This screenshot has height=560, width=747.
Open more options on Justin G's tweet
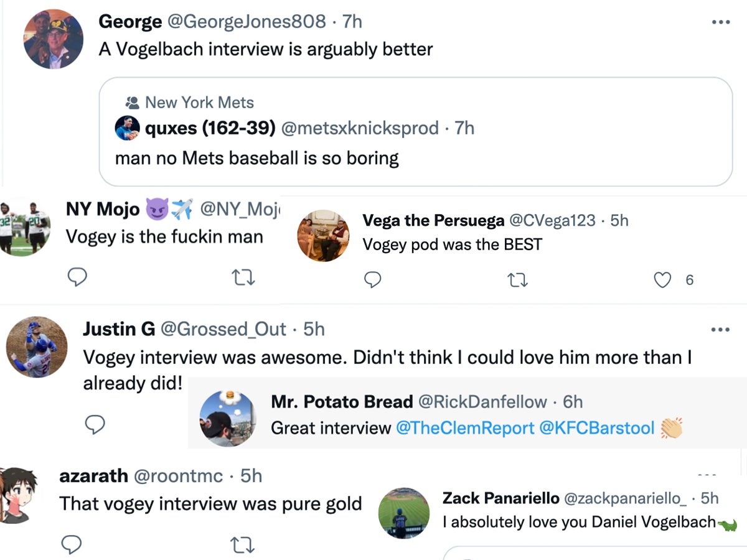click(x=720, y=329)
